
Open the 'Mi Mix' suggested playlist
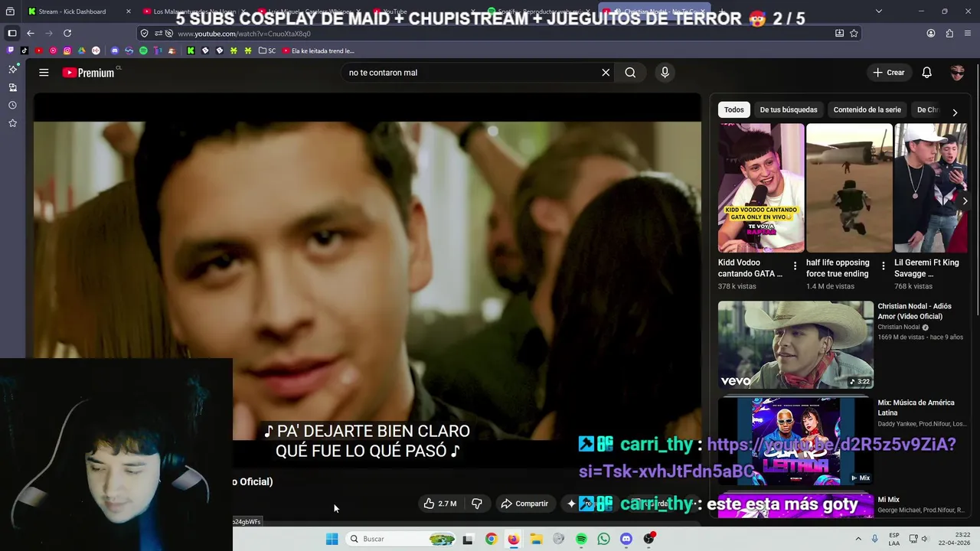[888, 500]
